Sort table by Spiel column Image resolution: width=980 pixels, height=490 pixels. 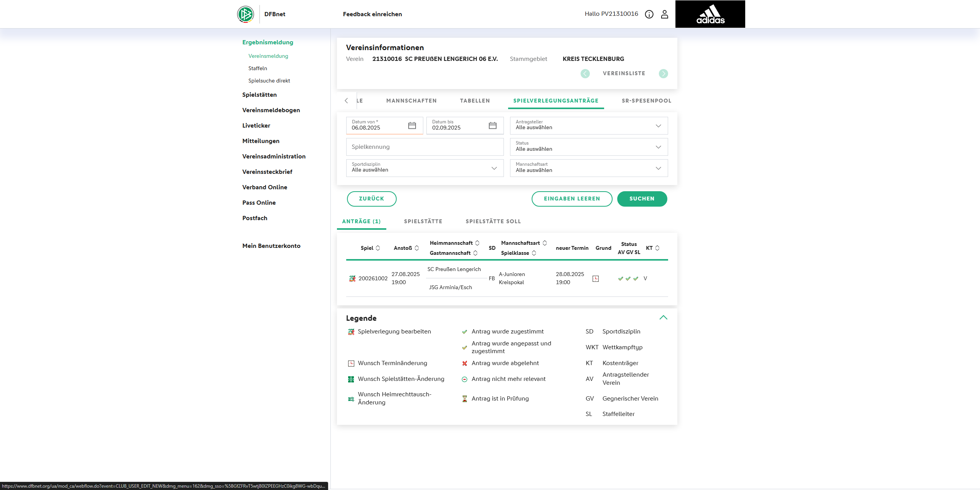(378, 248)
